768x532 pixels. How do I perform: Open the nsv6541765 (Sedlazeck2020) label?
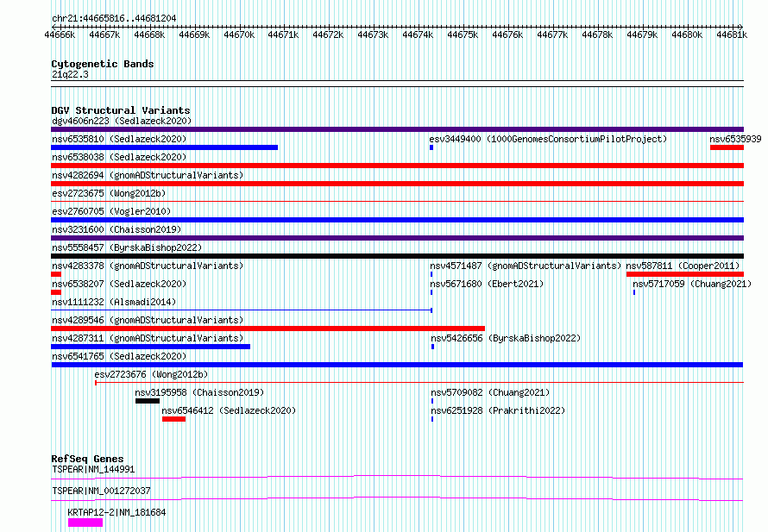coord(119,356)
